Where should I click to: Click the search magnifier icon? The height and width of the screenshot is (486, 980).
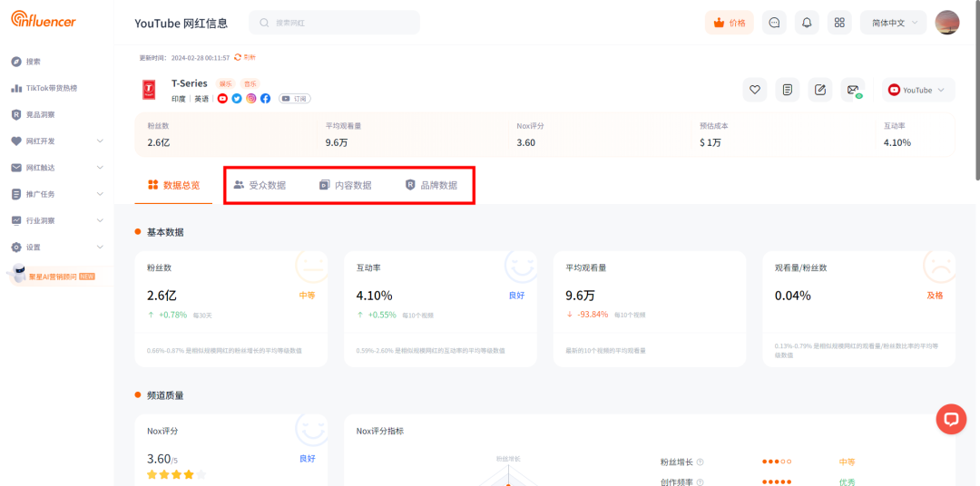[264, 23]
